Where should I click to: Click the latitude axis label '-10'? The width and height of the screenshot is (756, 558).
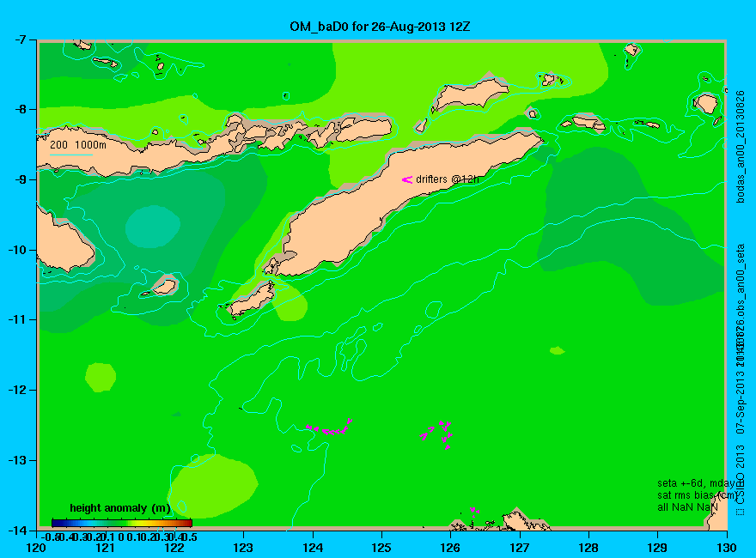tap(17, 250)
